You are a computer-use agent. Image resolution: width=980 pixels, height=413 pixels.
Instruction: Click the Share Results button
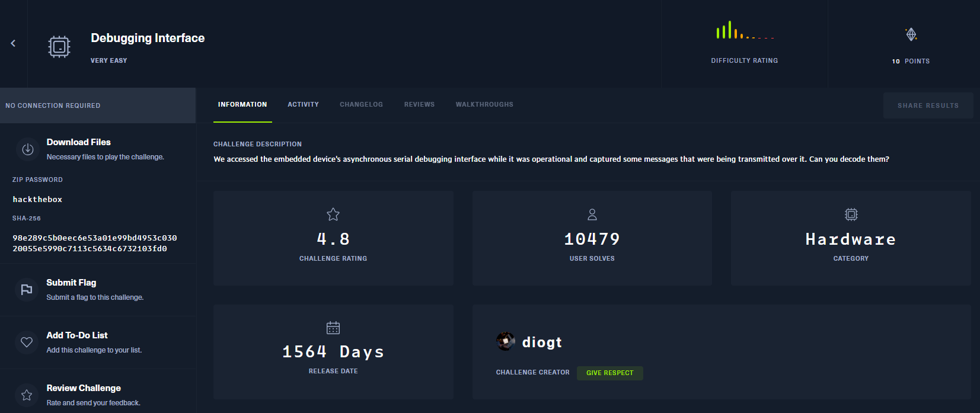click(x=928, y=105)
